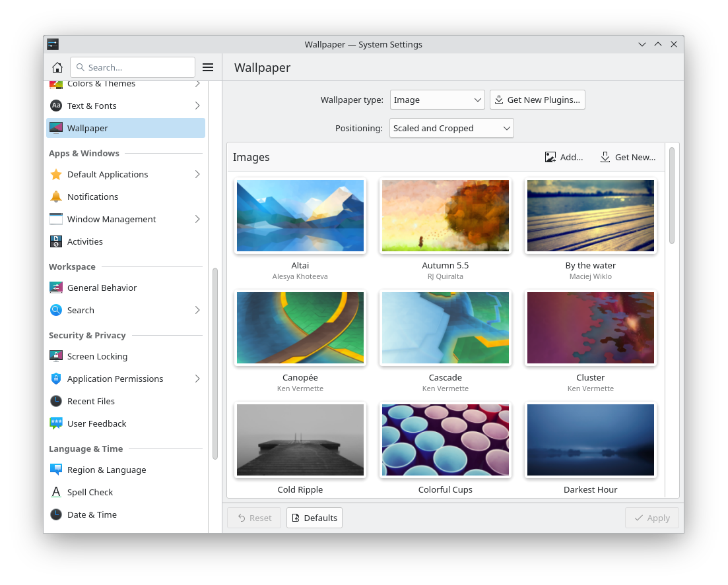Open Region & Language settings
The width and height of the screenshot is (728, 585).
[x=106, y=470]
